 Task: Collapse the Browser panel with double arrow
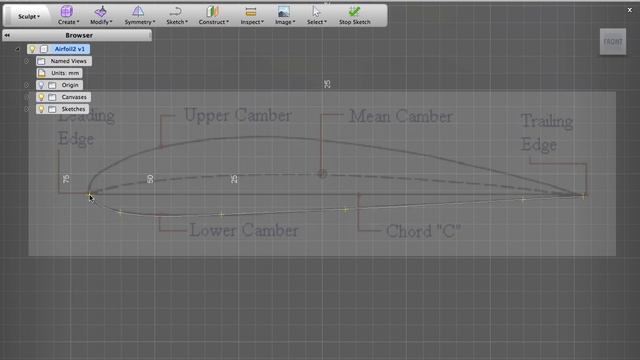point(7,36)
